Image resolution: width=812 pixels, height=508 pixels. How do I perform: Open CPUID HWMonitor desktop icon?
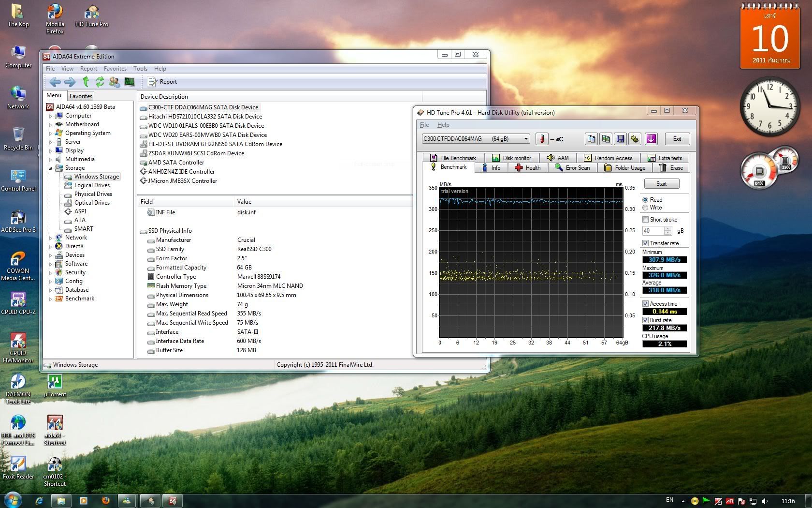coord(18,348)
